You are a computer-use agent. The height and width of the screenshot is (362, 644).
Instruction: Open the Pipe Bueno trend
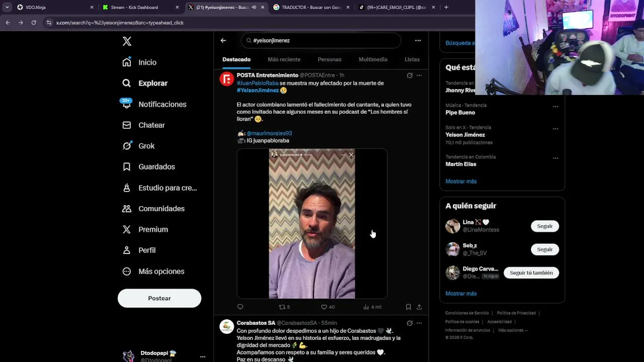(x=460, y=113)
